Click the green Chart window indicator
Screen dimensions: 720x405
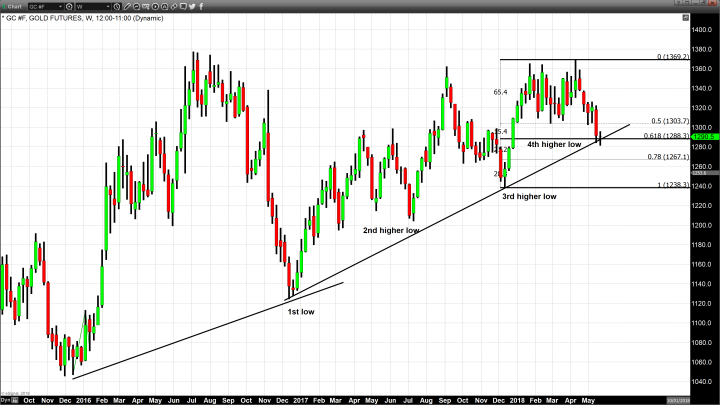click(4, 6)
